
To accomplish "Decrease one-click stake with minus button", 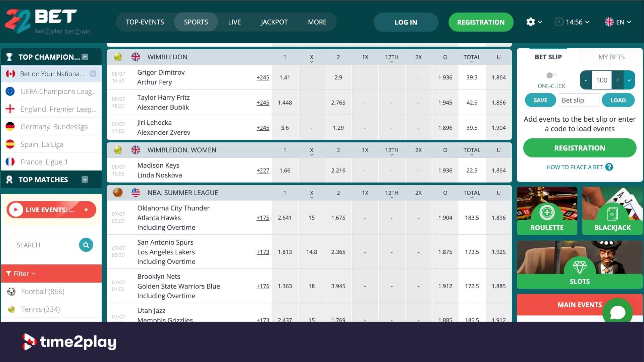I will pyautogui.click(x=586, y=80).
